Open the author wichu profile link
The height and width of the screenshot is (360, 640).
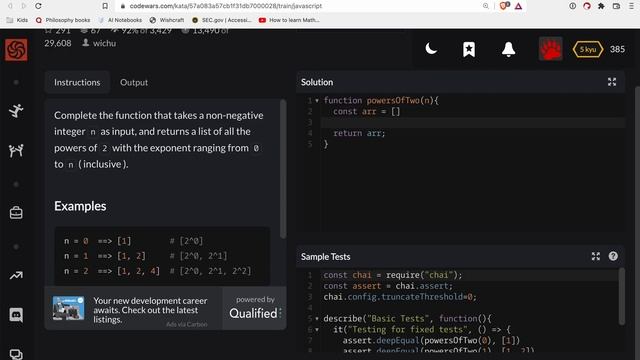[99, 43]
